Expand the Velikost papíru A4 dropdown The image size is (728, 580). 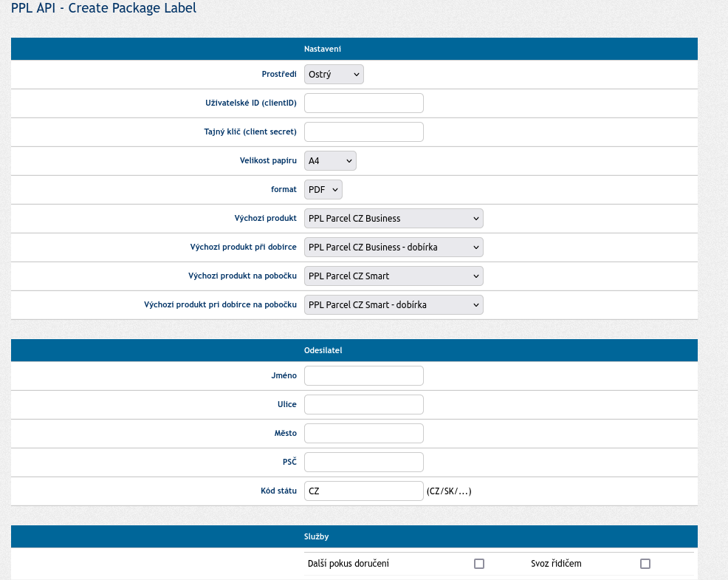point(330,161)
